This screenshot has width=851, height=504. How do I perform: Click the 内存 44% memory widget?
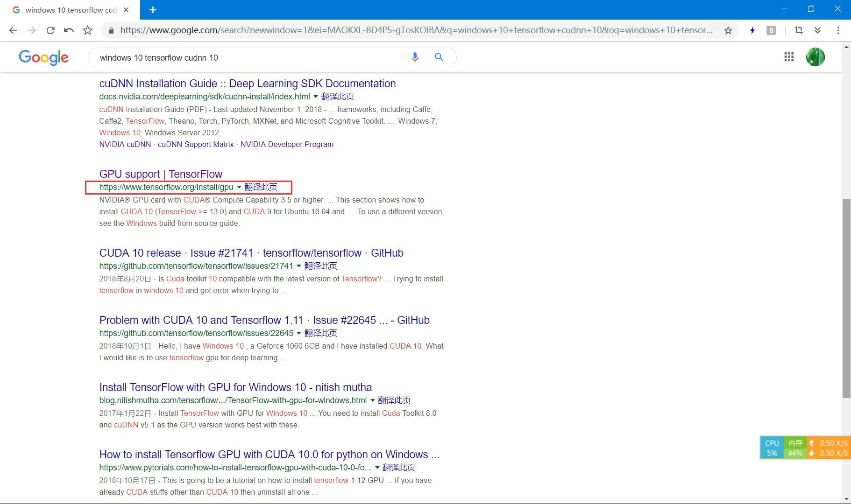795,448
